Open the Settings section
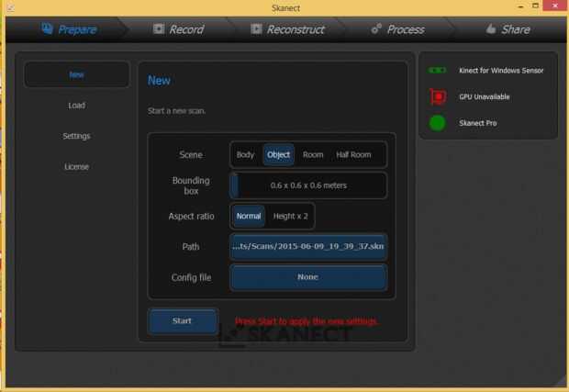This screenshot has height=392, width=569. [76, 136]
